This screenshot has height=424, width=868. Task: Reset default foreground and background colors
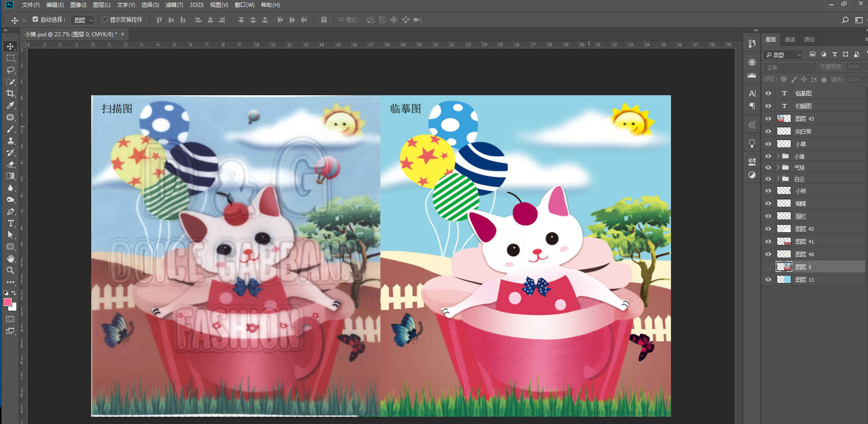click(6, 293)
